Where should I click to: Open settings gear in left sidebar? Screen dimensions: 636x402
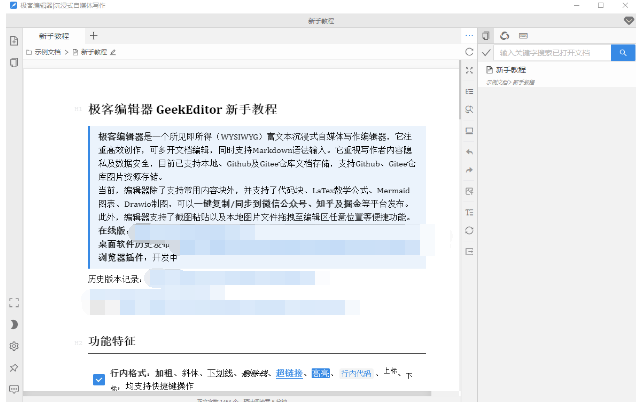(14, 346)
